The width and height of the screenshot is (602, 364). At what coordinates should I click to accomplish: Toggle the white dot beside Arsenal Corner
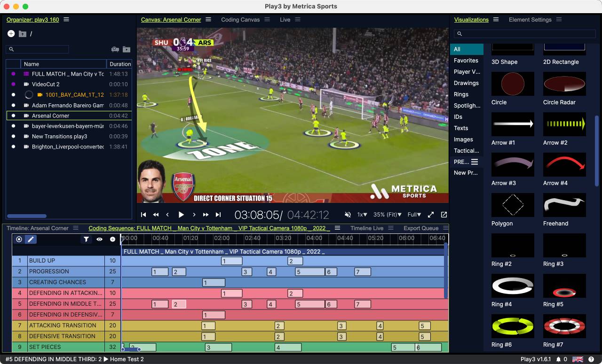coord(13,116)
